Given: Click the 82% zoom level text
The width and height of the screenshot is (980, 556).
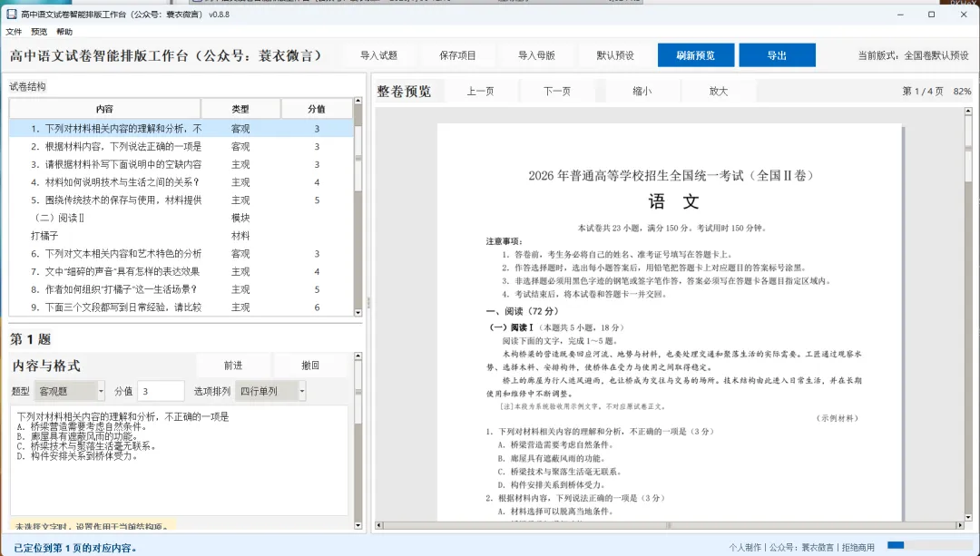Looking at the screenshot, I should 962,92.
